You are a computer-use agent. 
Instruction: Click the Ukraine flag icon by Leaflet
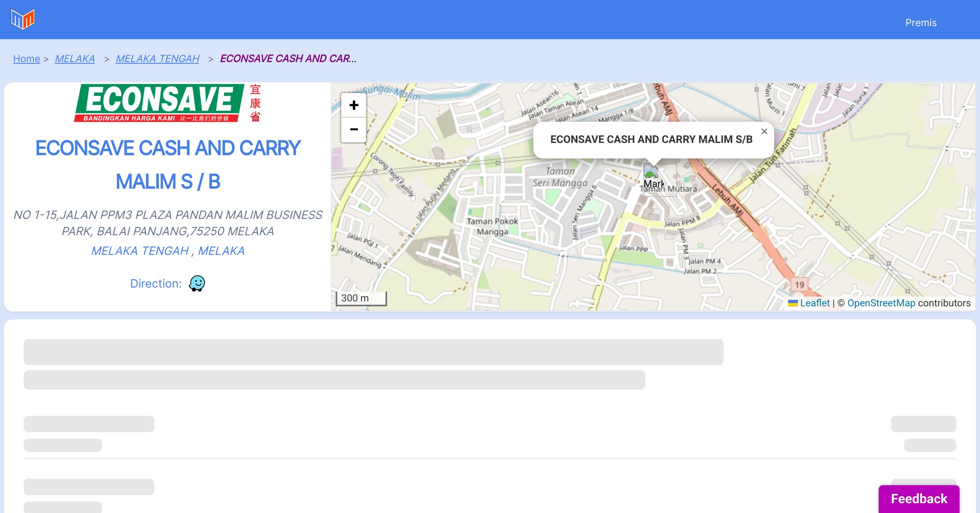(x=793, y=303)
